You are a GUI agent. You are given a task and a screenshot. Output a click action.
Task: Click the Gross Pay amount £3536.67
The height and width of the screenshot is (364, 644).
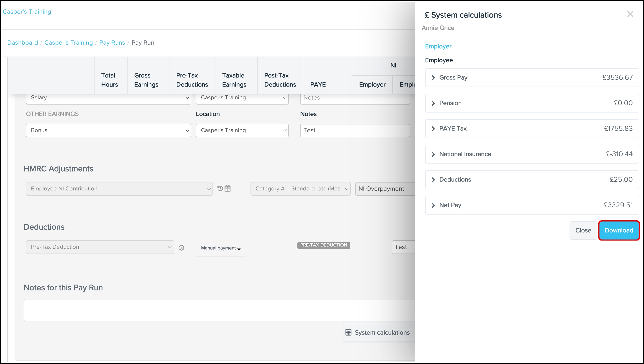(x=617, y=77)
